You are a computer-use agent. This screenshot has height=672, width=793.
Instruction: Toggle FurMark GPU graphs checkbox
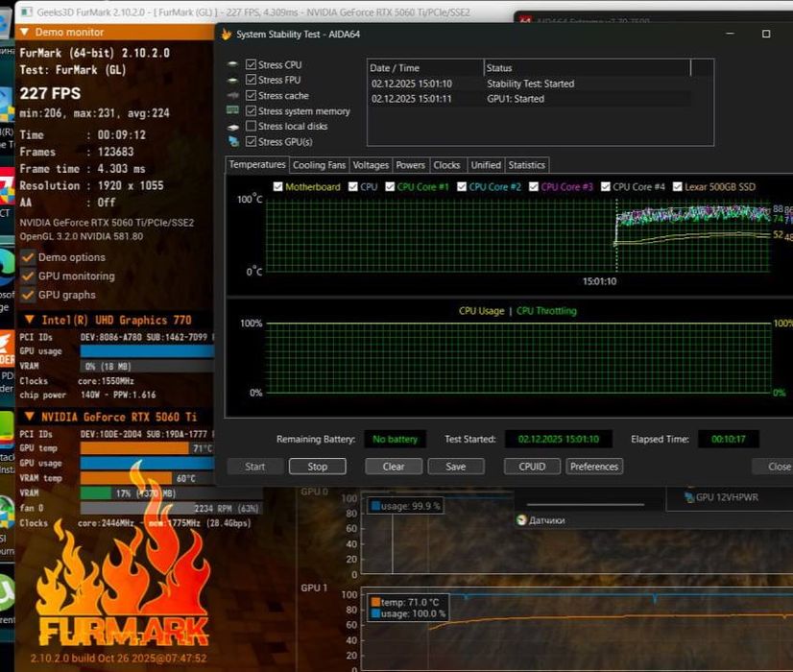pyautogui.click(x=28, y=295)
